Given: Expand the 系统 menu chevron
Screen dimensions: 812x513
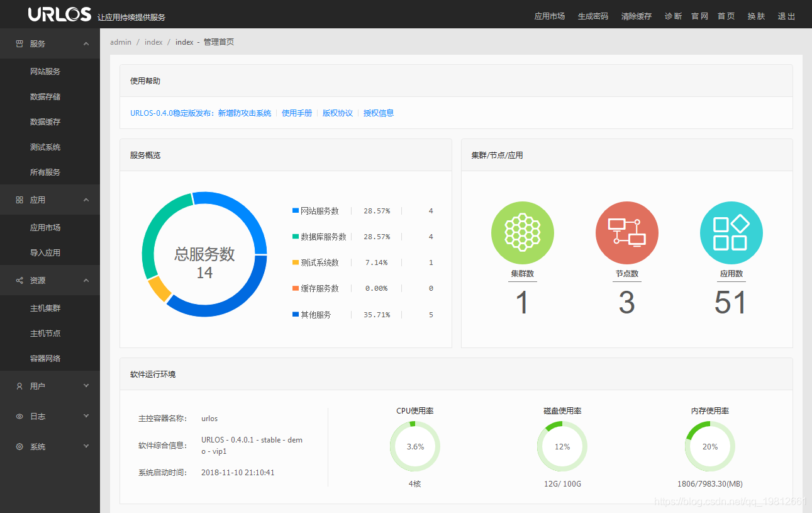Looking at the screenshot, I should [x=86, y=446].
